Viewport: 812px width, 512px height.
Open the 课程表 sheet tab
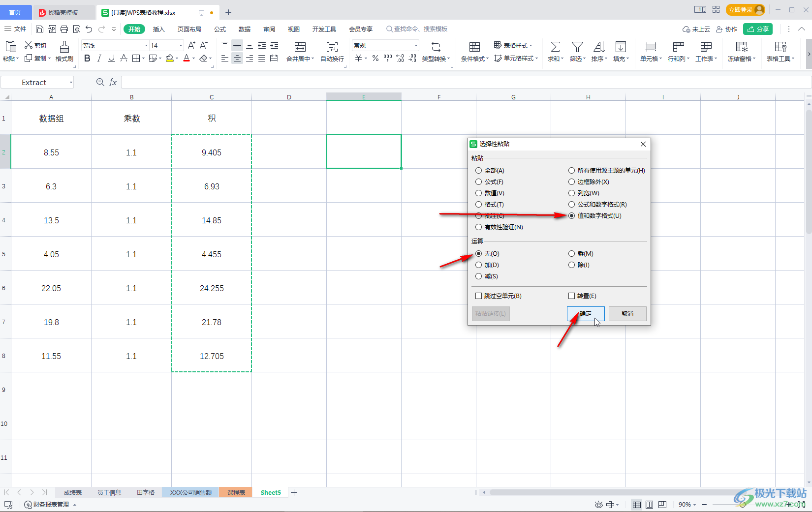(x=236, y=492)
